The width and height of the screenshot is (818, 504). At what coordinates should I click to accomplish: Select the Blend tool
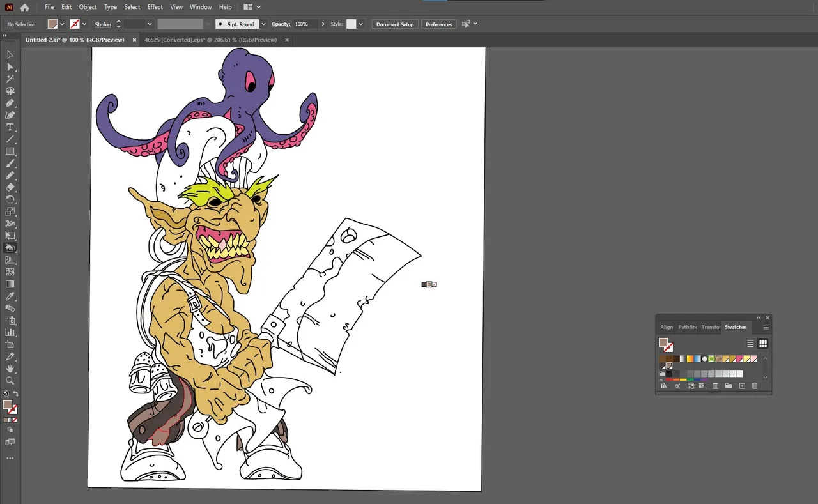point(10,308)
